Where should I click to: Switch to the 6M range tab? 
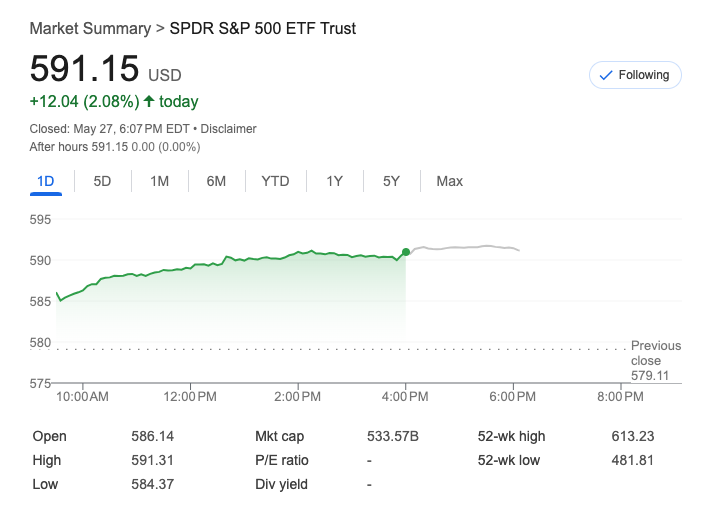[x=216, y=181]
